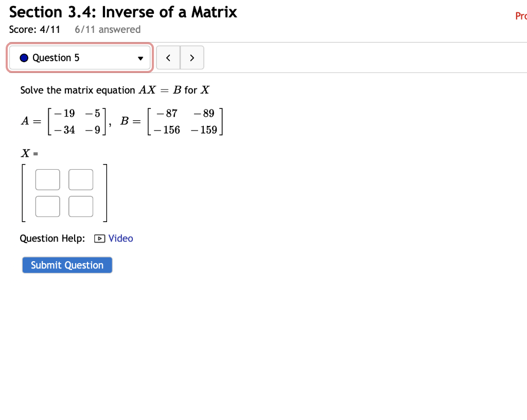This screenshot has height=420, width=527.
Task: Click the question status indicator dot
Action: 23,58
